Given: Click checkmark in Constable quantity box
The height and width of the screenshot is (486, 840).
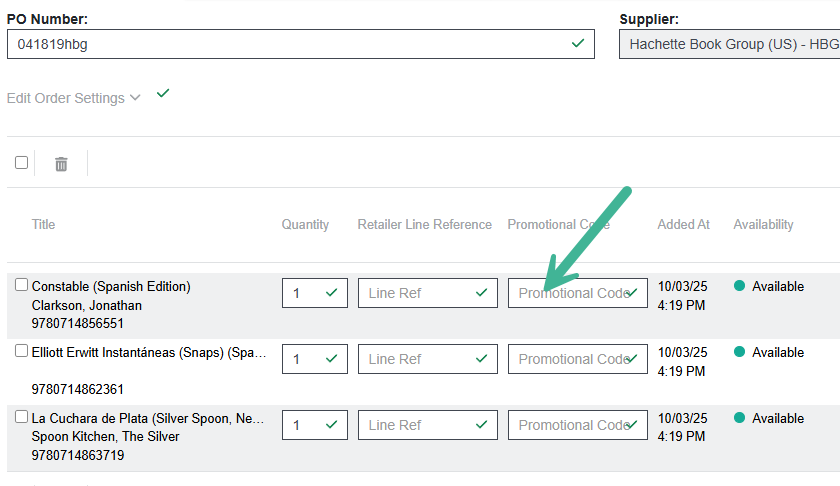Looking at the screenshot, I should tap(332, 293).
